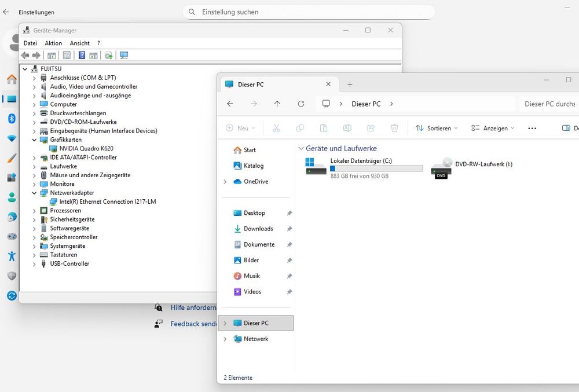Click the Einstellung suchen search field
579x392 pixels.
coord(313,12)
